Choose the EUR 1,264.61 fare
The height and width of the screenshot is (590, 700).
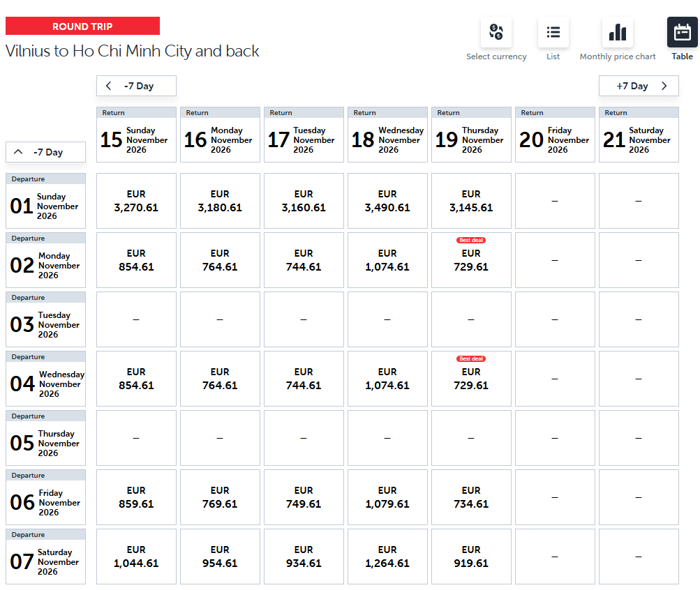[x=387, y=557]
